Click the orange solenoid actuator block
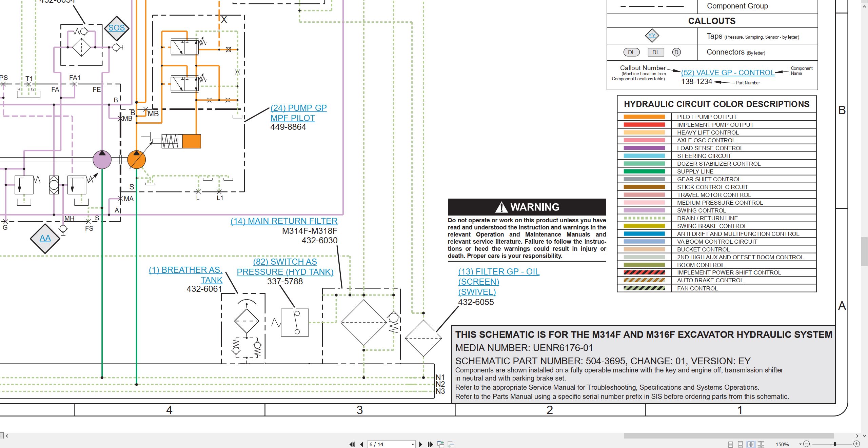The height and width of the screenshot is (448, 868). pos(192,141)
